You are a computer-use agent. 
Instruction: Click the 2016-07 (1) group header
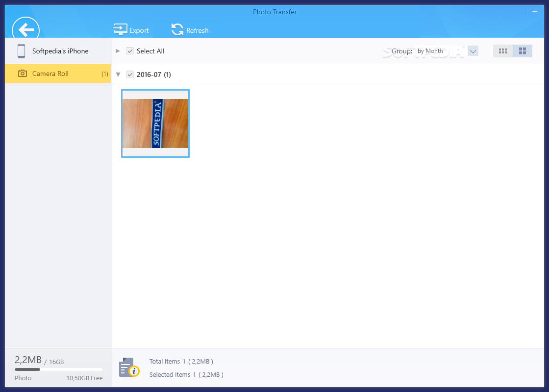click(154, 74)
